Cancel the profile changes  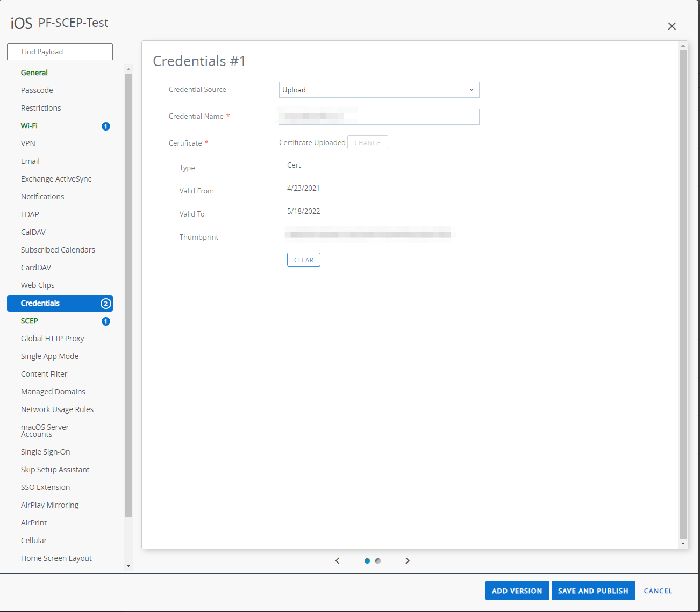(658, 590)
